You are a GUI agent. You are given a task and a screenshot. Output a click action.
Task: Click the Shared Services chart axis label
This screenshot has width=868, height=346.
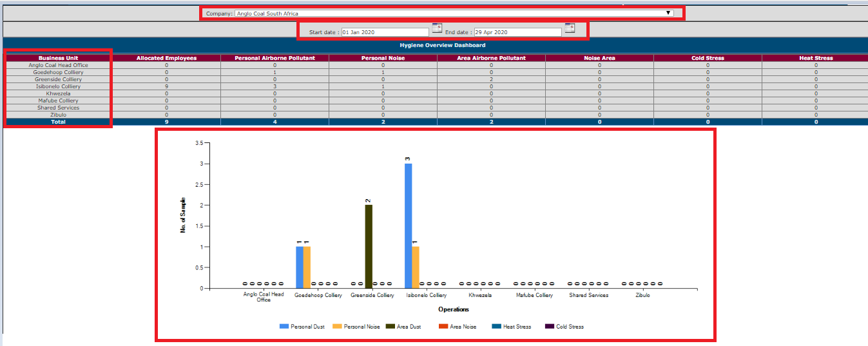[588, 295]
